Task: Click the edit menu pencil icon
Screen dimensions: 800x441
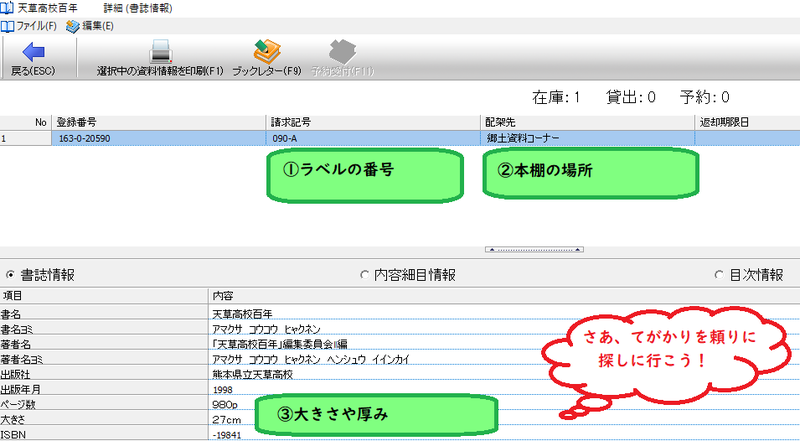Action: [x=72, y=25]
